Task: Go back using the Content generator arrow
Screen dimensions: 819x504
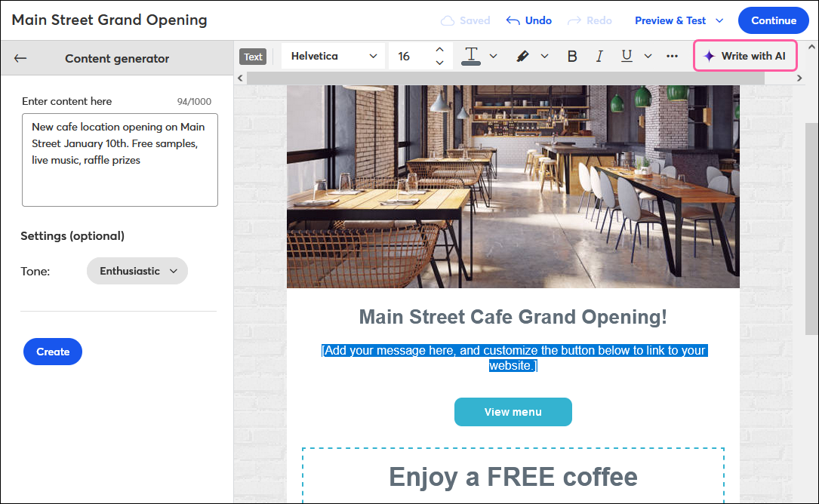Action: pos(20,59)
